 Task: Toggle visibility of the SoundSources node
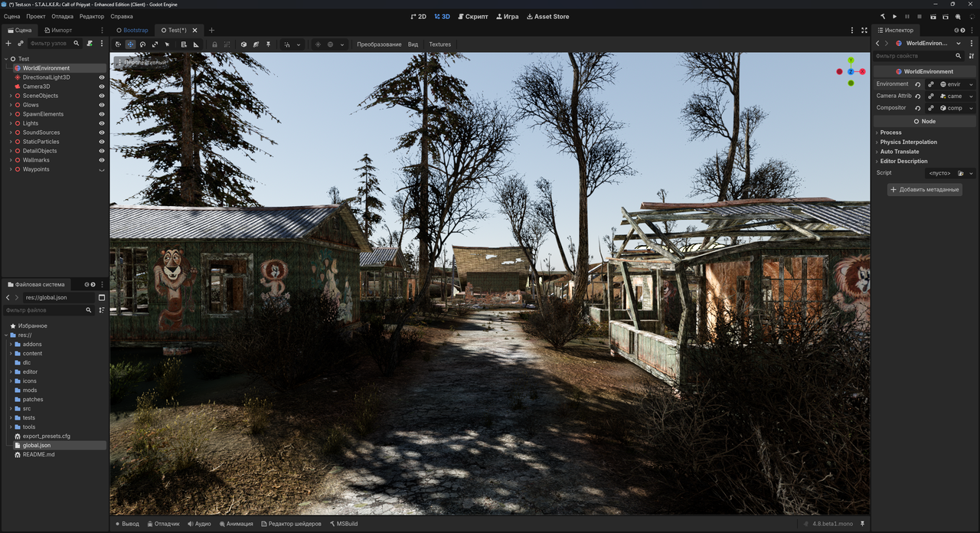click(x=102, y=132)
